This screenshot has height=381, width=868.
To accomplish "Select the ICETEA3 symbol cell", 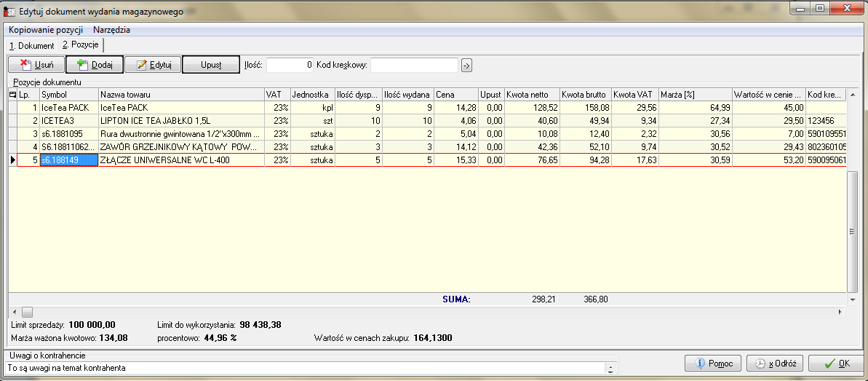I will pyautogui.click(x=69, y=120).
